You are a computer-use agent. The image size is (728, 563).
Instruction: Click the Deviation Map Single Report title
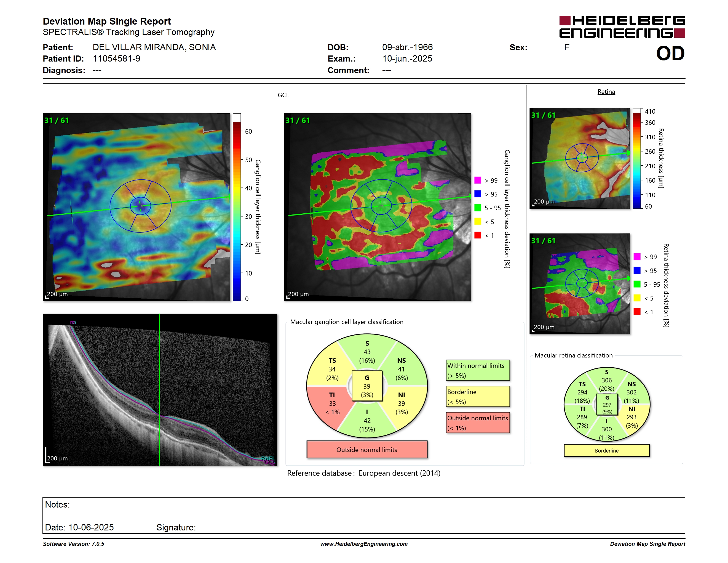107,21
